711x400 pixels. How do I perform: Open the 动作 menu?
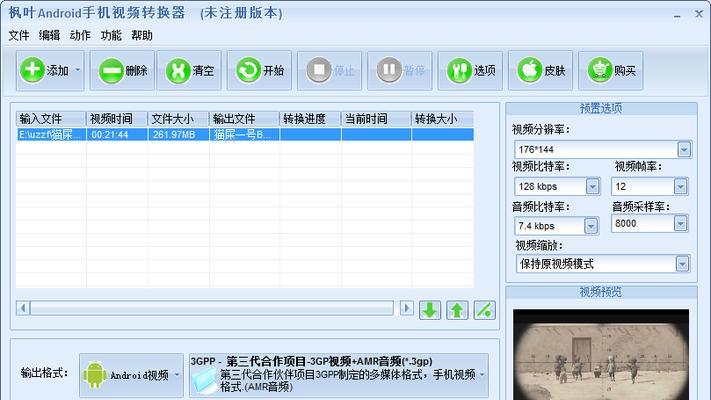(80, 35)
